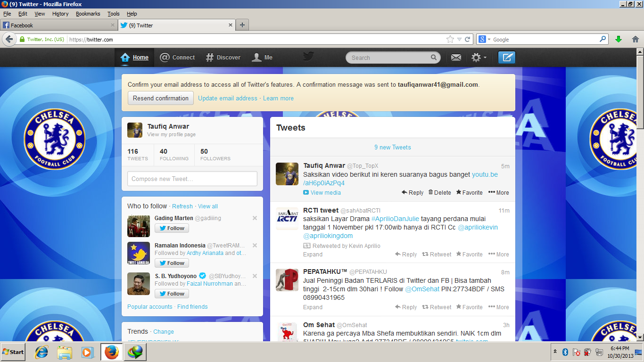Open View all follow suggestions

208,206
